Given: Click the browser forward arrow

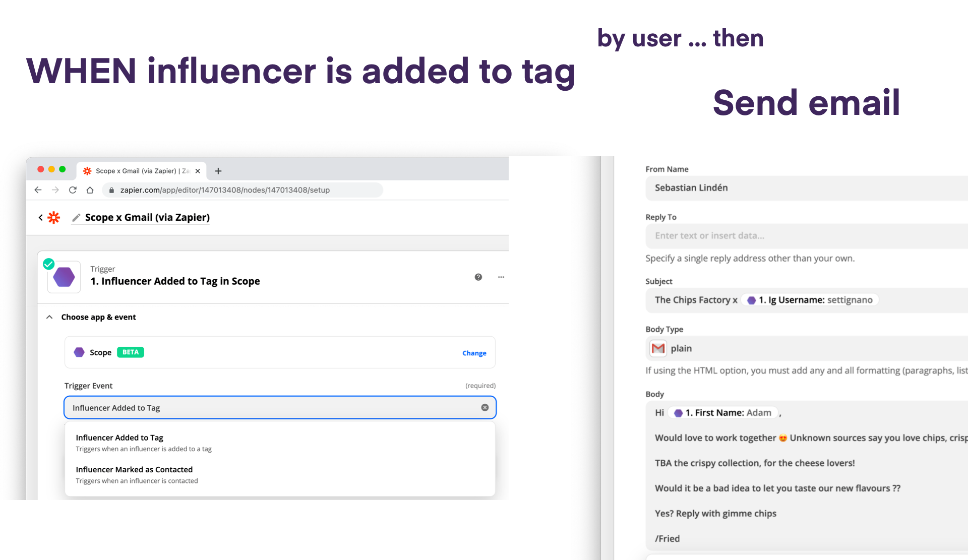Looking at the screenshot, I should click(55, 190).
